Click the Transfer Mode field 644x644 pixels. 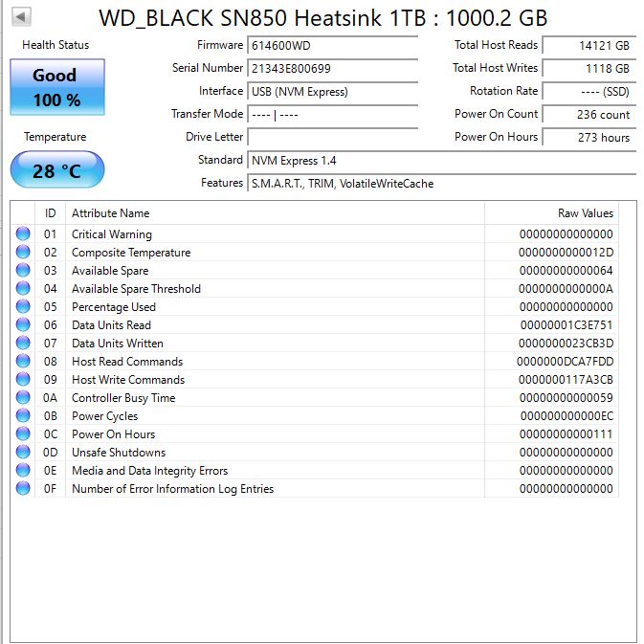[332, 114]
